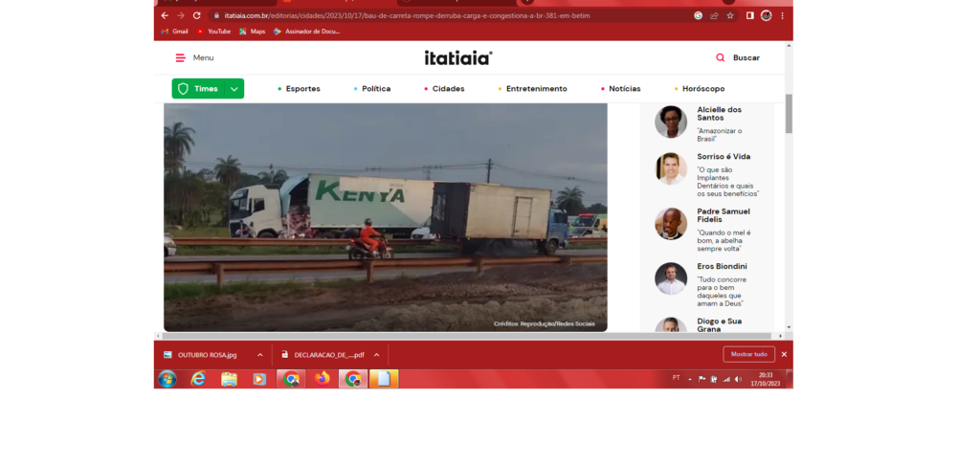This screenshot has width=980, height=466.
Task: Click the Kenya truck article photo
Action: (386, 217)
